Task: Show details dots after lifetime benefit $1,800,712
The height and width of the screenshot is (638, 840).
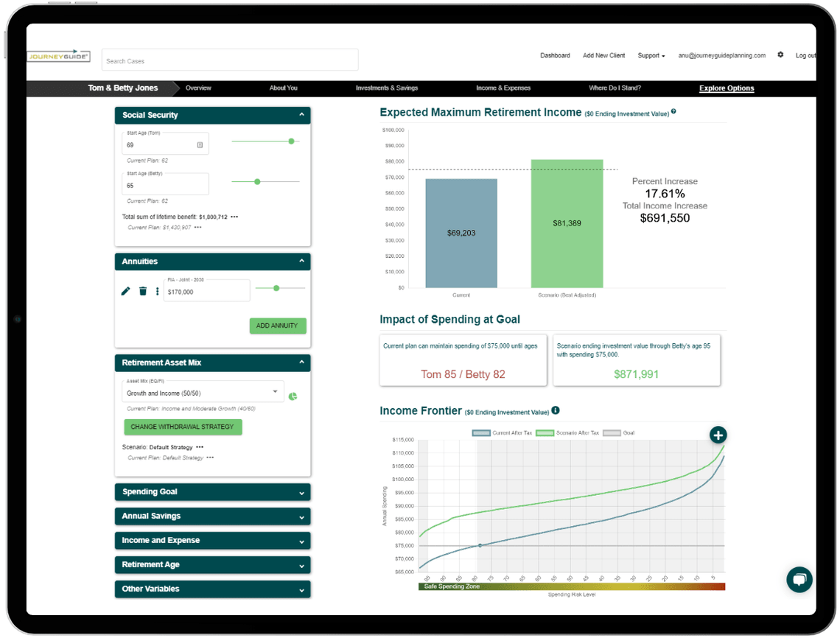Action: point(234,217)
